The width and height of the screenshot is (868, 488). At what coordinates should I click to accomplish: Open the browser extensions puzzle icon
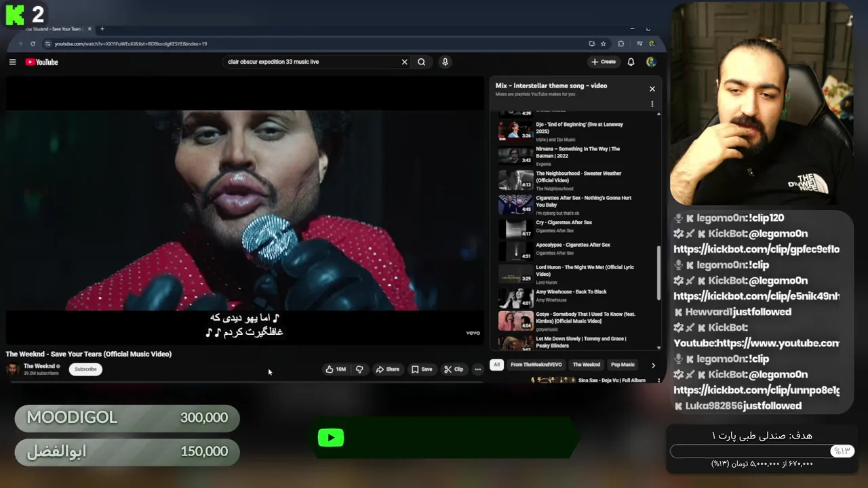(620, 44)
